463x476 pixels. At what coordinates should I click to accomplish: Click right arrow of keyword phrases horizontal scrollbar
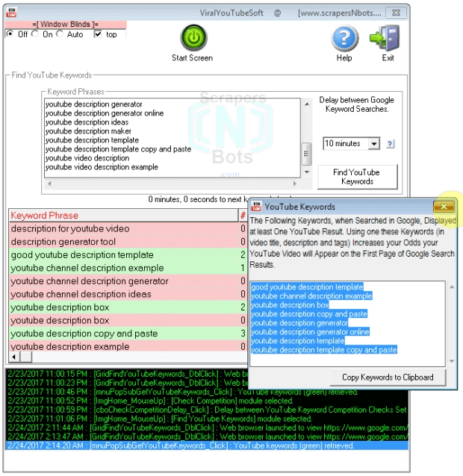294,184
